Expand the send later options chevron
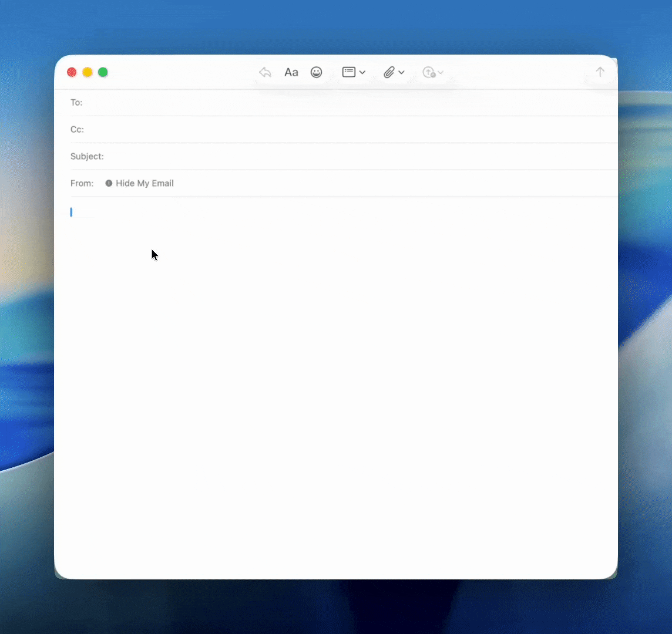The image size is (672, 634). 440,72
